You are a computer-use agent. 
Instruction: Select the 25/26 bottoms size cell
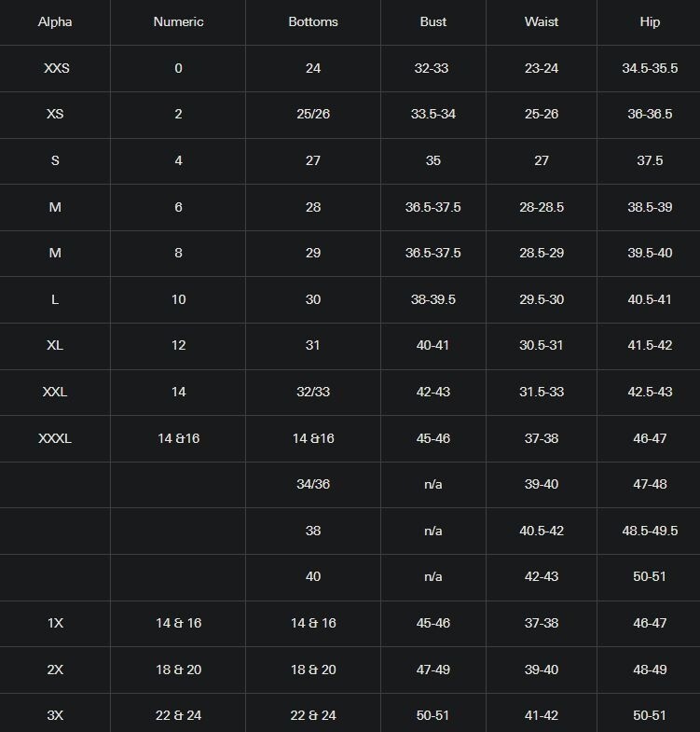coord(313,114)
